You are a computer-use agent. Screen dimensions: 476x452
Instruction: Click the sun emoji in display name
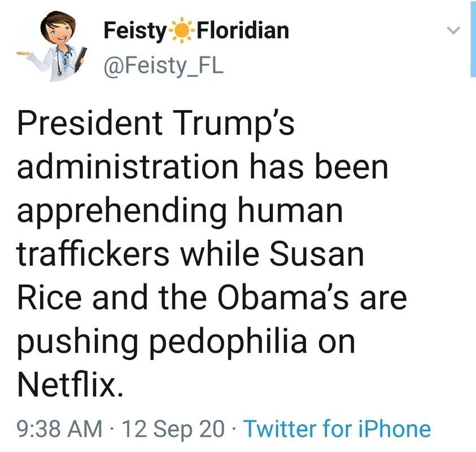coord(181,31)
